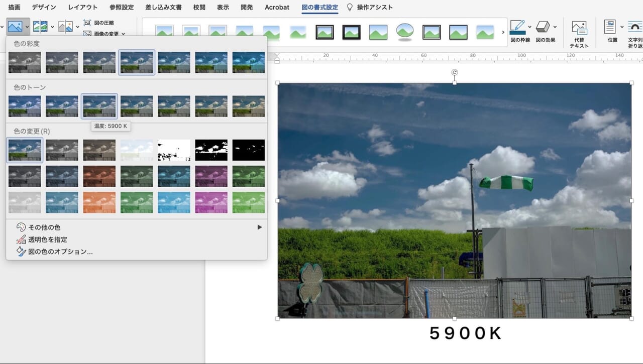Screen dimensions: 643x364
Task: Open 図の色のオプション... settings
Action: pos(60,252)
